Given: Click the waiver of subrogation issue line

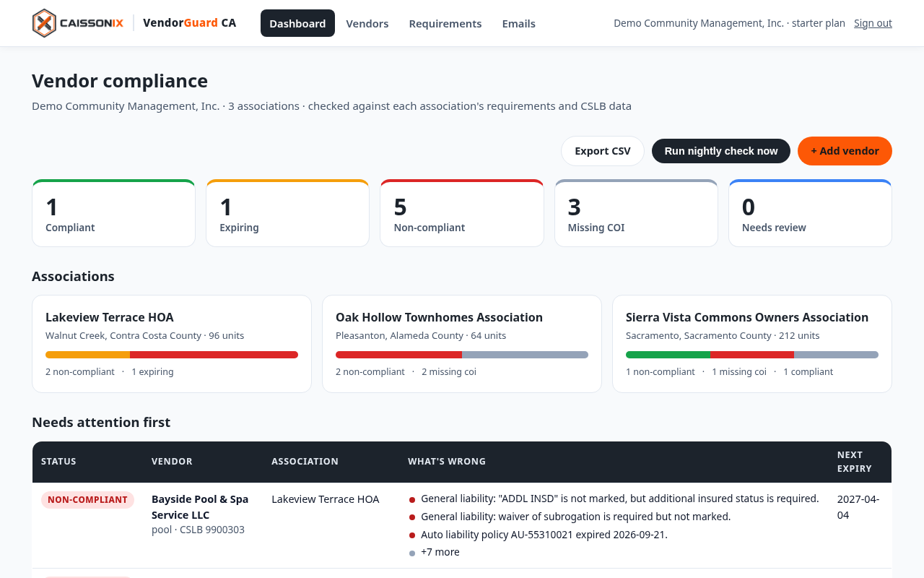Looking at the screenshot, I should 576,517.
